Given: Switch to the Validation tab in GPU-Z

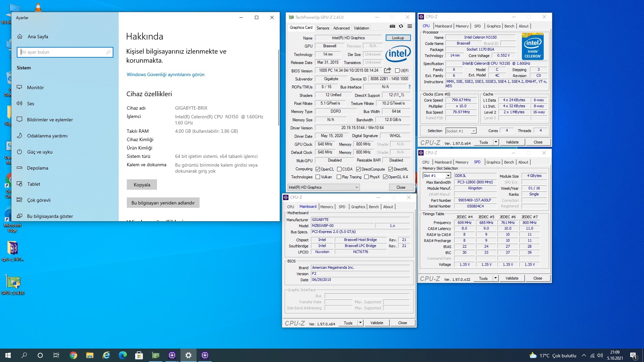Looking at the screenshot, I should pos(361,28).
